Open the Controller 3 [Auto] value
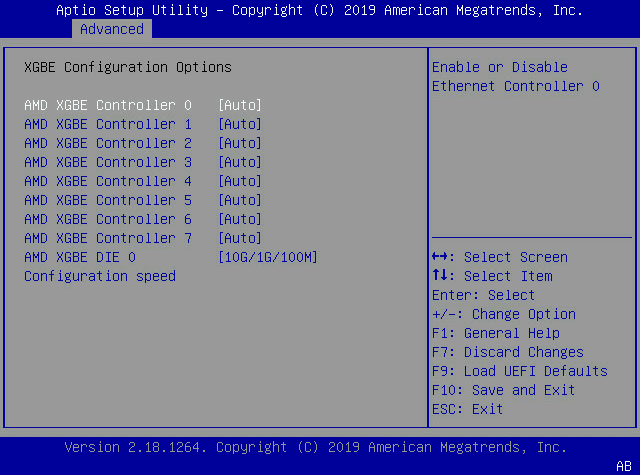The width and height of the screenshot is (640, 475). tap(240, 162)
